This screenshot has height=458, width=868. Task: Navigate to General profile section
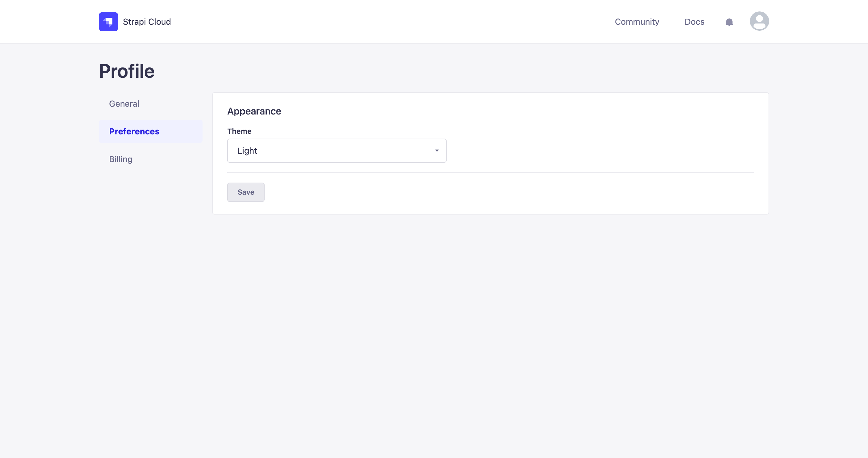[124, 103]
